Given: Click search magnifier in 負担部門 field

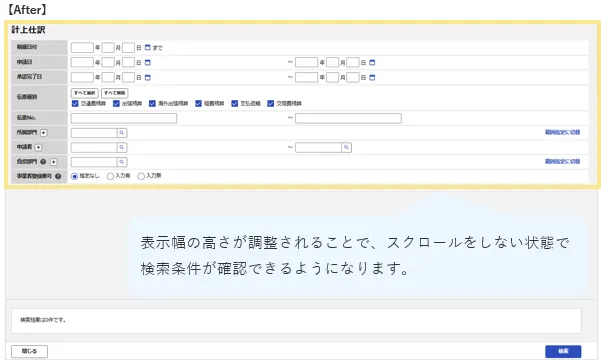Looking at the screenshot, I should point(122,162).
